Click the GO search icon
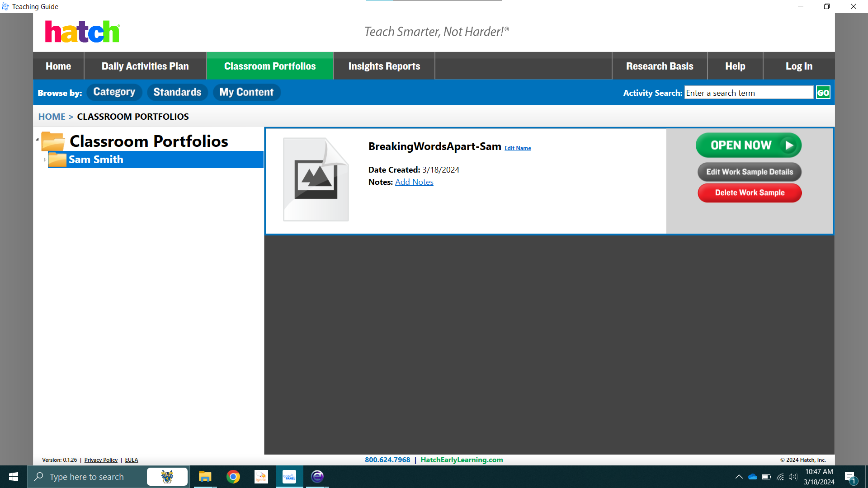The width and height of the screenshot is (868, 488). pos(822,92)
